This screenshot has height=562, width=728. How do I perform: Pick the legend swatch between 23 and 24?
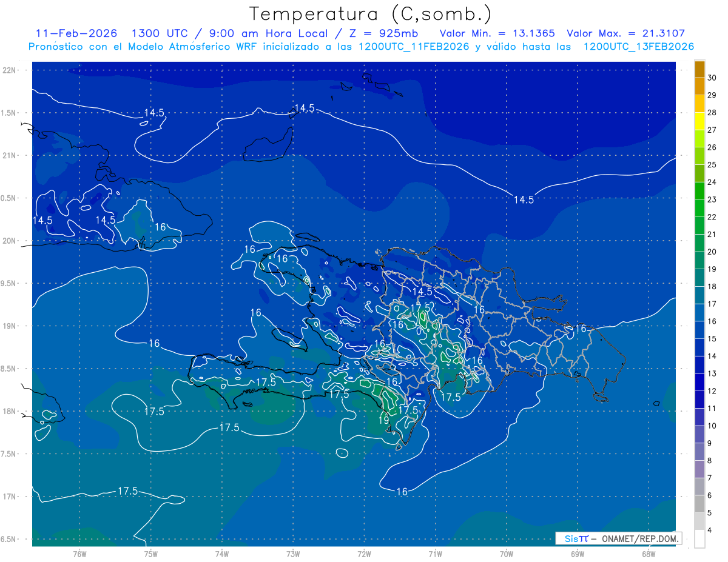699,191
